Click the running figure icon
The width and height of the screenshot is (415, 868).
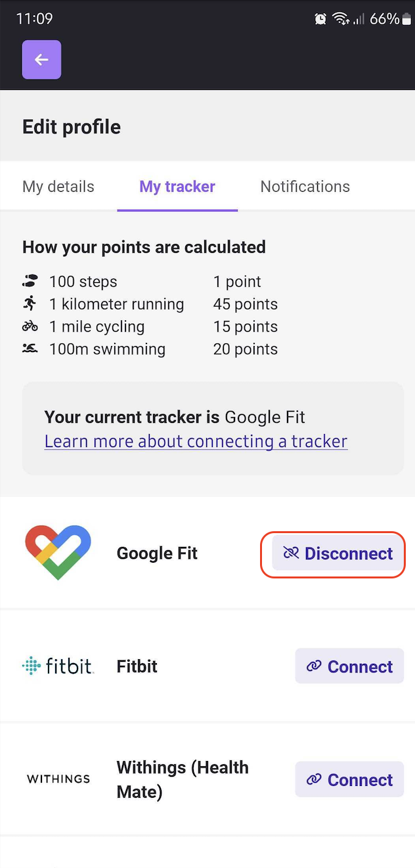coord(30,304)
